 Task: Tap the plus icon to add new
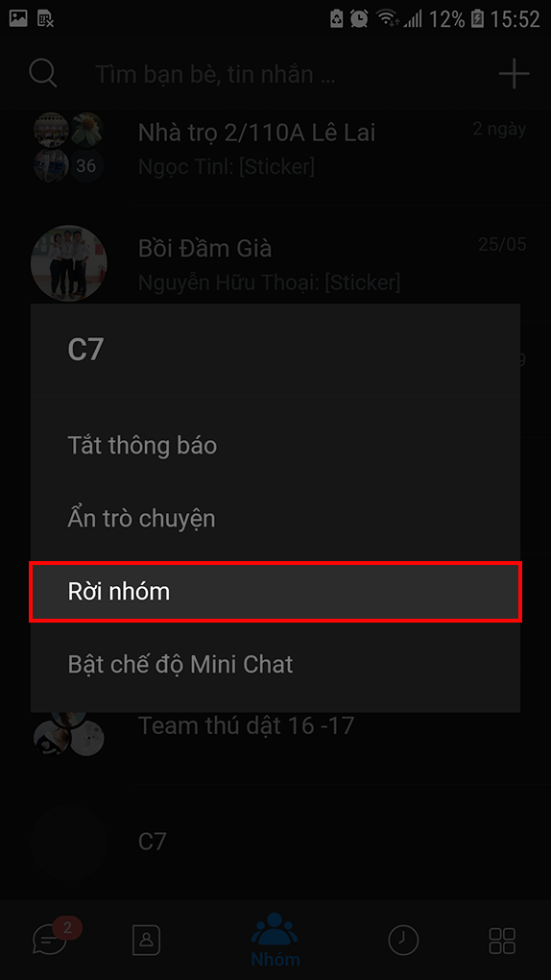point(514,74)
